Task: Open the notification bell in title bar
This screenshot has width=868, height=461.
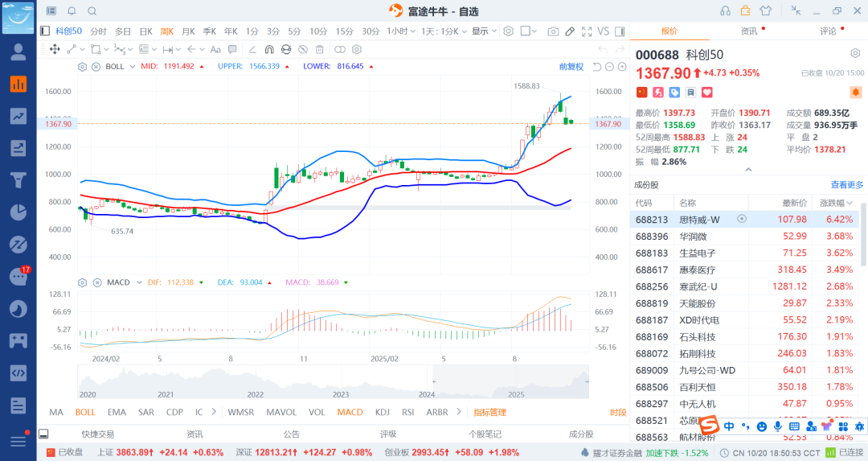Action: 72,11
